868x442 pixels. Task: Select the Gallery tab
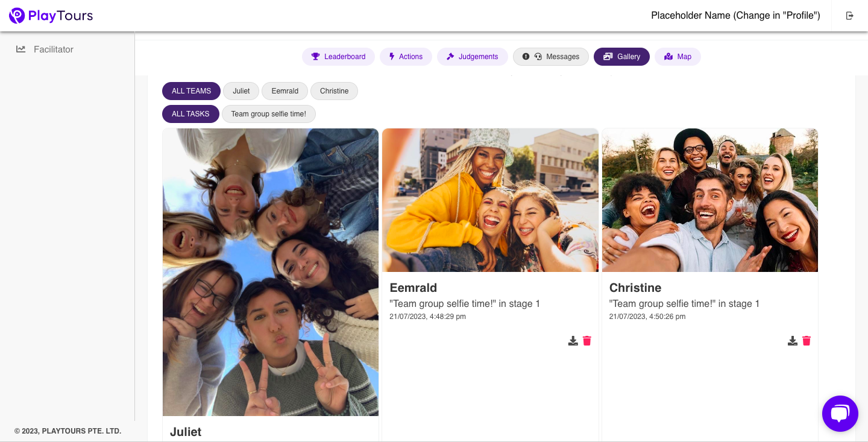click(x=621, y=57)
